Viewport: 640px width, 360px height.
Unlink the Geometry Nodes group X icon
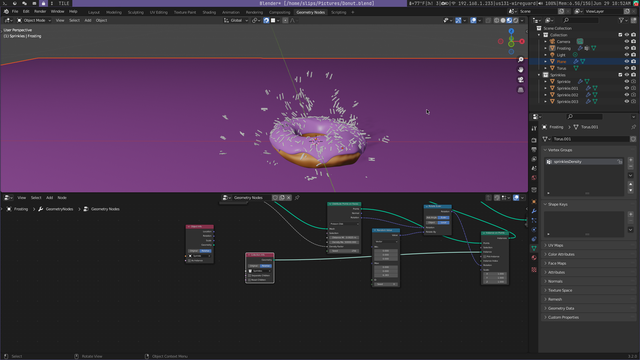pyautogui.click(x=289, y=198)
